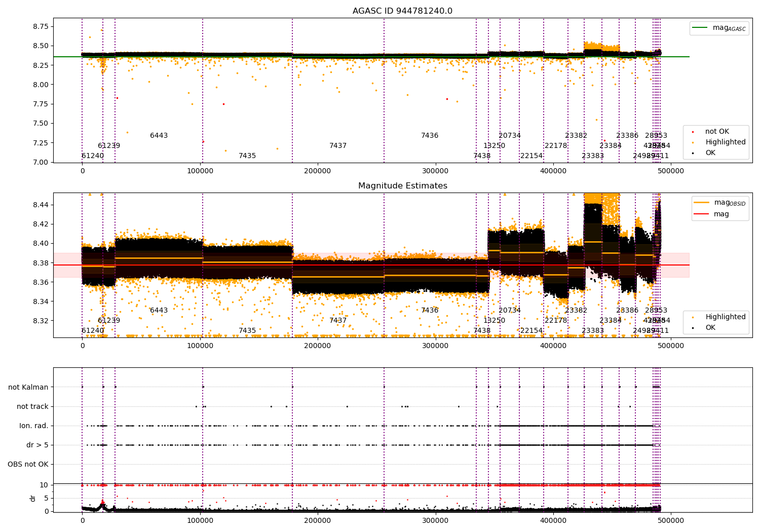Click obsid label 13250 in the middle panel
Image resolution: width=760 pixels, height=532 pixels.
coord(494,321)
